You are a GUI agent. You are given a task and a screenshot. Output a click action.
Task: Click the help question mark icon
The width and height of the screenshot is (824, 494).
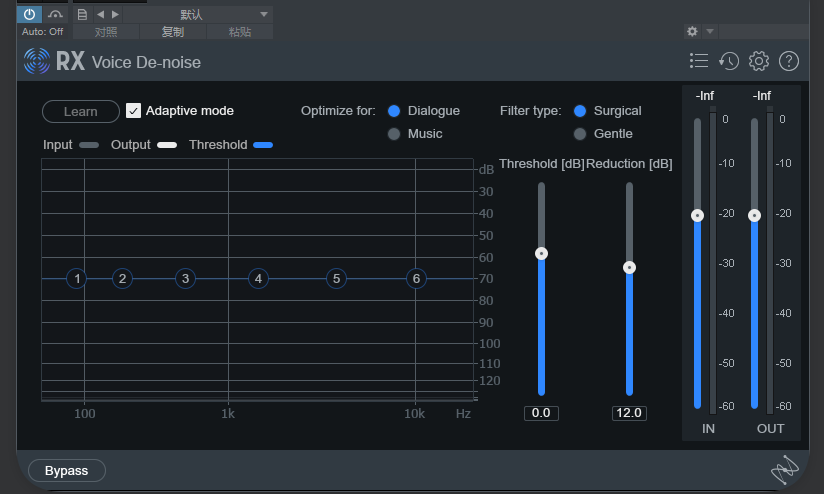[x=789, y=61]
